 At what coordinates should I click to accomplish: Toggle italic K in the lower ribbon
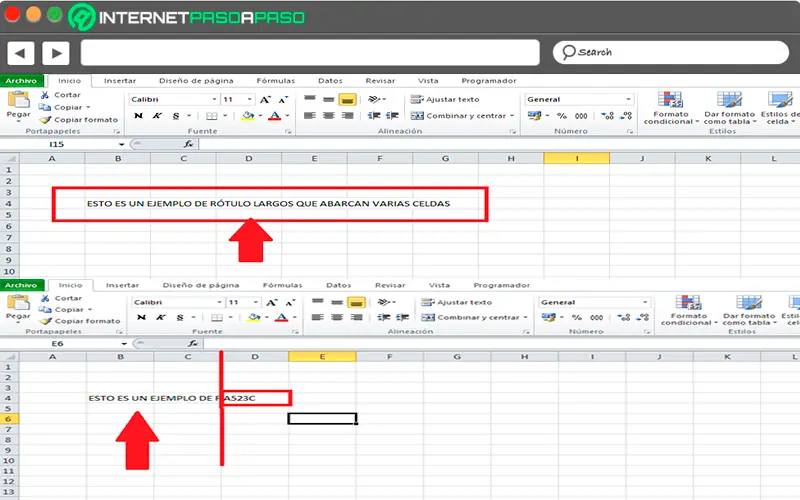(x=161, y=317)
